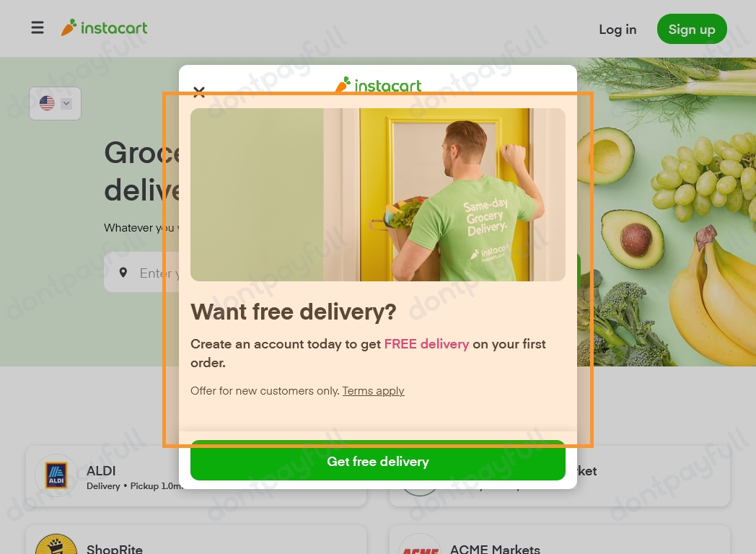
Task: Click the address entry field
Action: click(x=142, y=273)
